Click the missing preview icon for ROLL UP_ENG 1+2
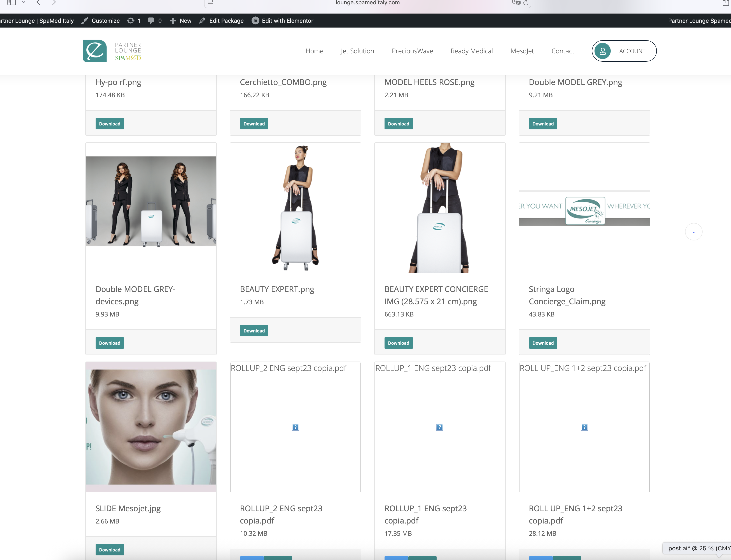 tap(584, 427)
